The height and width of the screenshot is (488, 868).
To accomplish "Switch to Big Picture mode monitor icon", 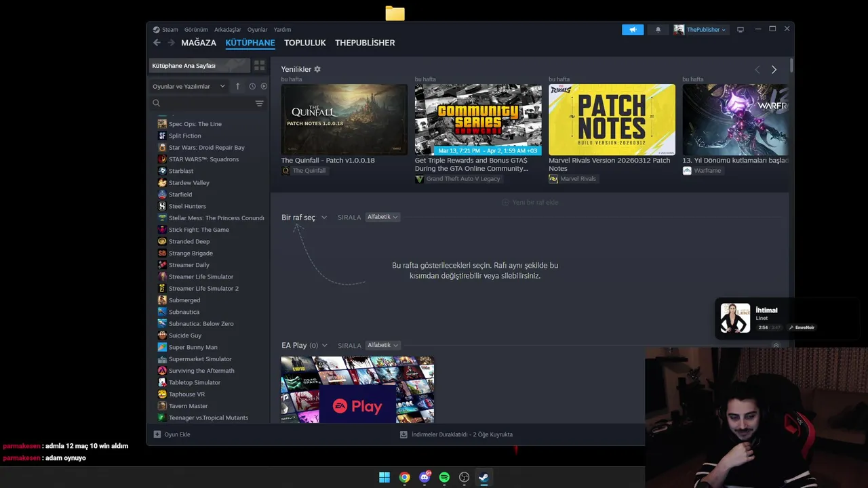I will pos(741,30).
